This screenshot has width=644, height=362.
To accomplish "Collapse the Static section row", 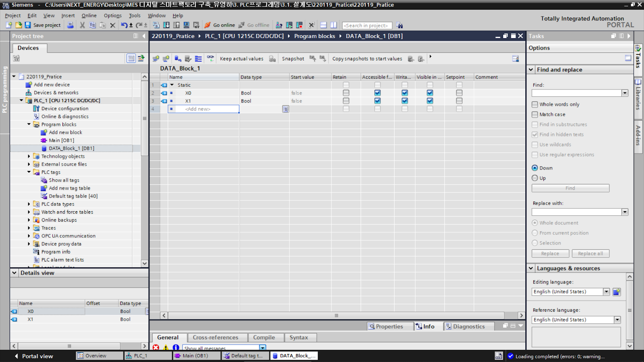I will point(172,85).
